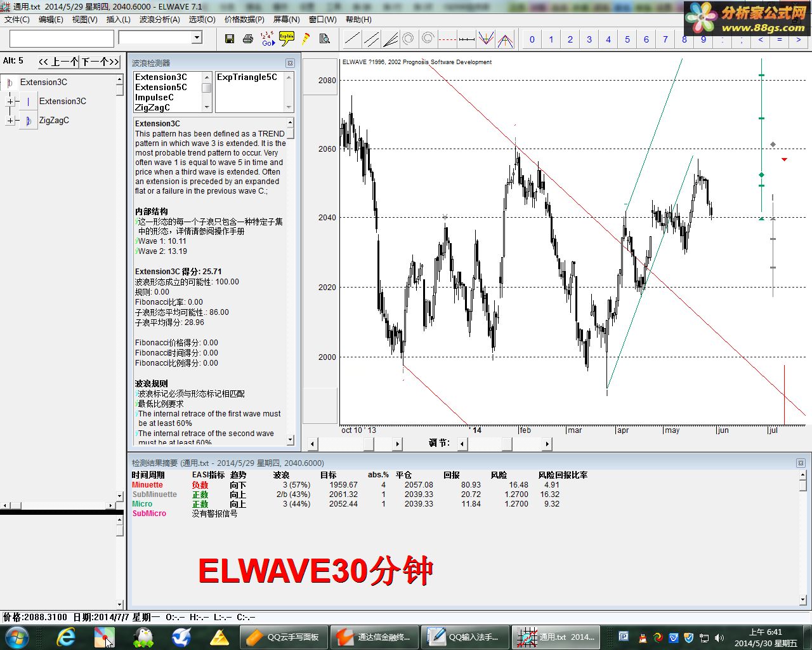Open the 屏幕(N) menu
This screenshot has height=650, width=812.
[287, 20]
